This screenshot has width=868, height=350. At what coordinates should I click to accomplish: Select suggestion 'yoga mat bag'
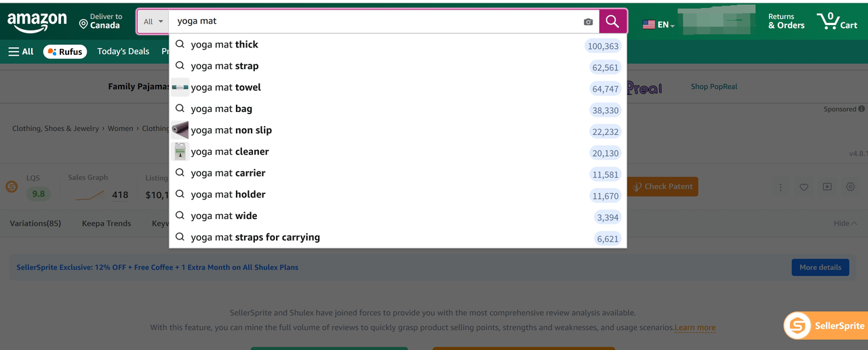(x=397, y=109)
